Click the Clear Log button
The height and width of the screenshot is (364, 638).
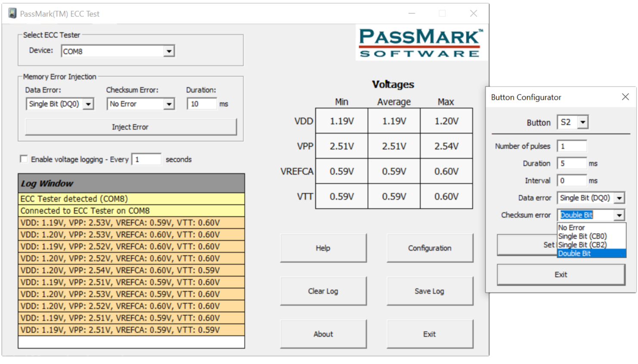coord(323,291)
